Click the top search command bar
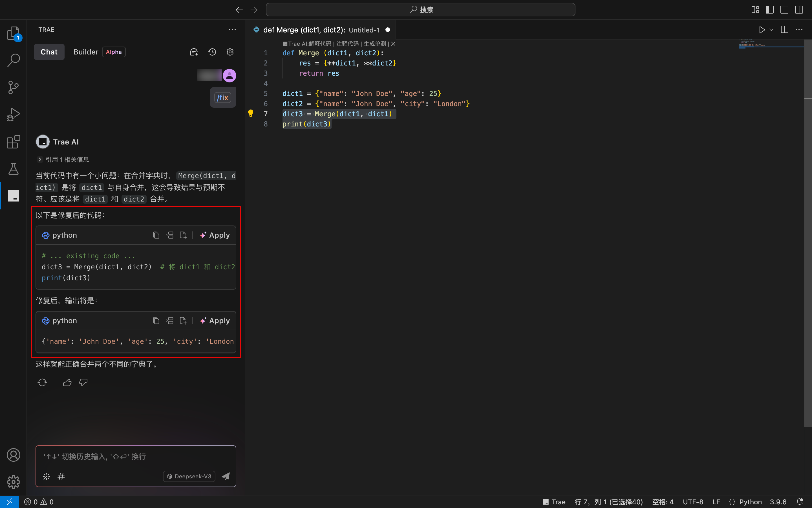The height and width of the screenshot is (508, 812). click(420, 10)
